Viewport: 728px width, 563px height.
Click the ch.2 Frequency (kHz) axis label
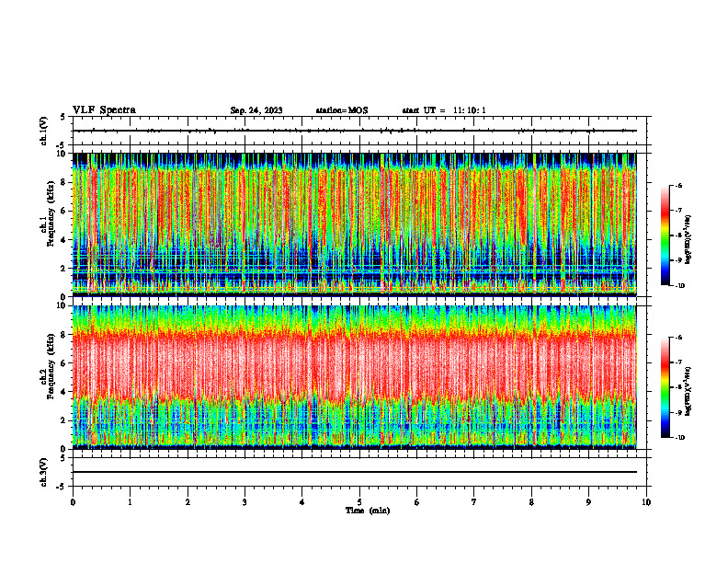click(50, 365)
